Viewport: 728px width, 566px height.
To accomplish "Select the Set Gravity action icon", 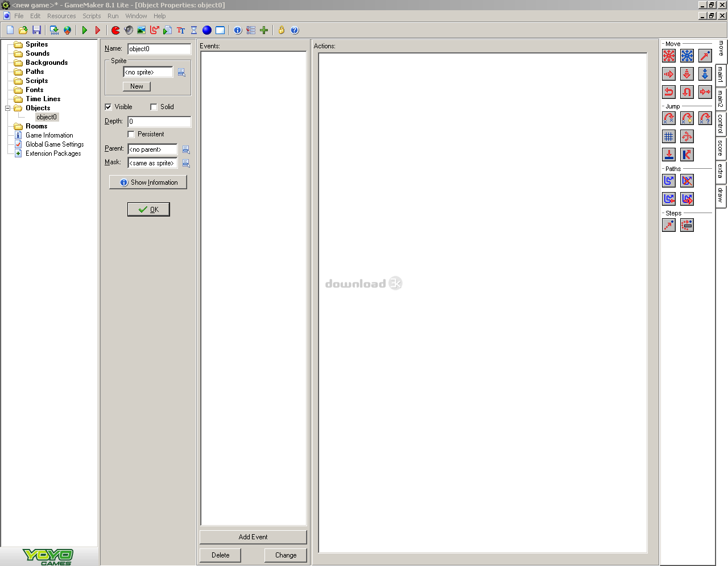I will [x=705, y=74].
